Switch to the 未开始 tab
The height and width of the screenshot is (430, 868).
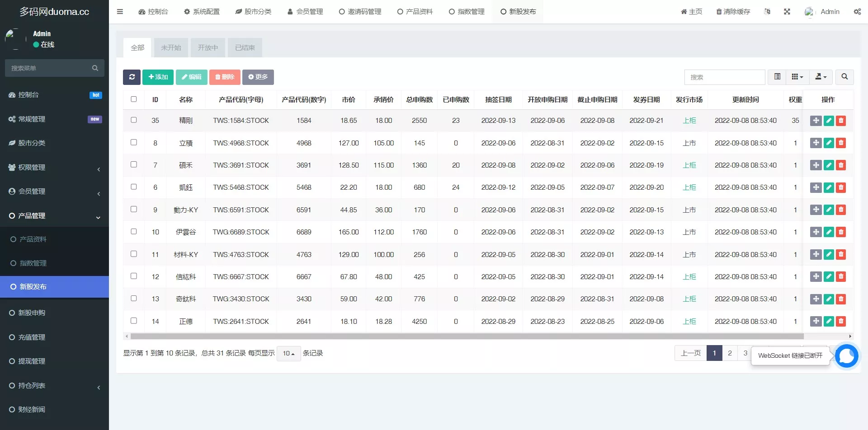171,48
